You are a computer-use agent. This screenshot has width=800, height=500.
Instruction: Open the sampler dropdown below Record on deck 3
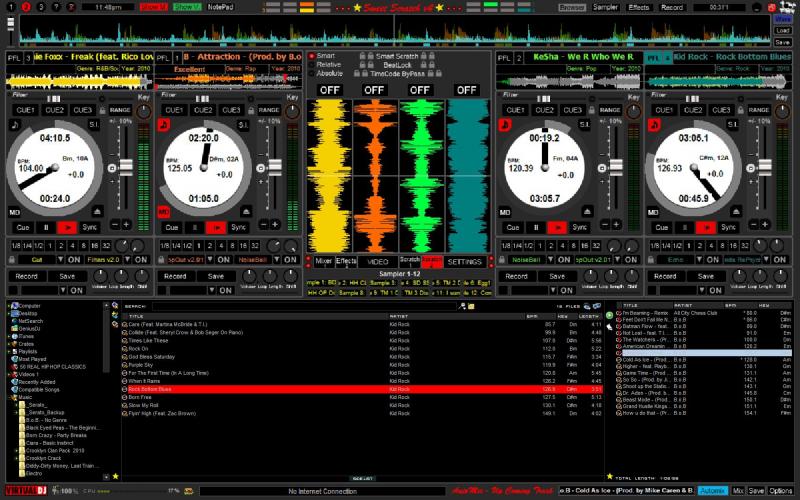tap(63, 290)
